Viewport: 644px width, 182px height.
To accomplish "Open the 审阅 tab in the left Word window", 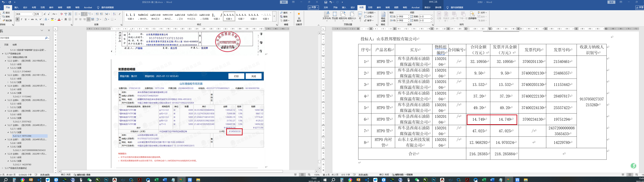I will tap(60, 7).
